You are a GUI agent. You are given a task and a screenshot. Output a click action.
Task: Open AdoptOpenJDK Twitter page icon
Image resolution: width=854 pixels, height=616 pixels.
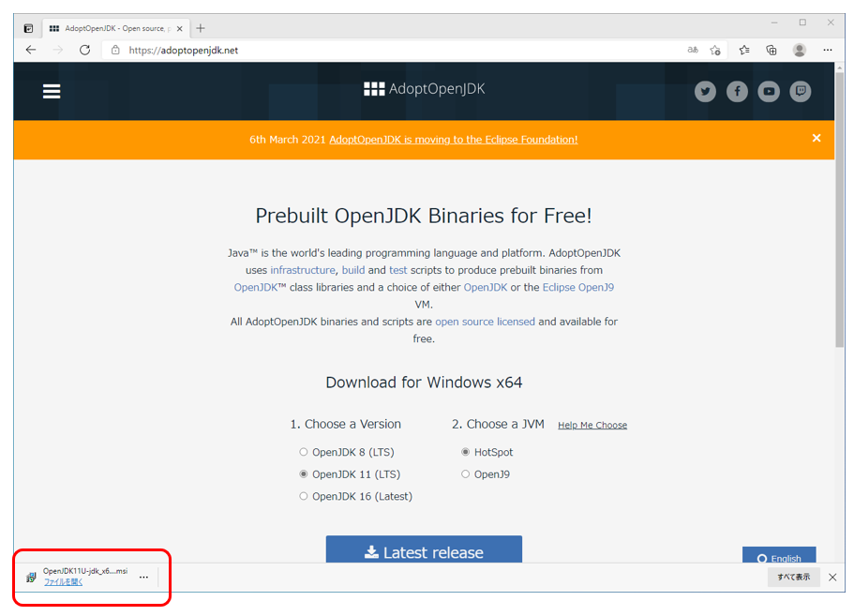[705, 92]
